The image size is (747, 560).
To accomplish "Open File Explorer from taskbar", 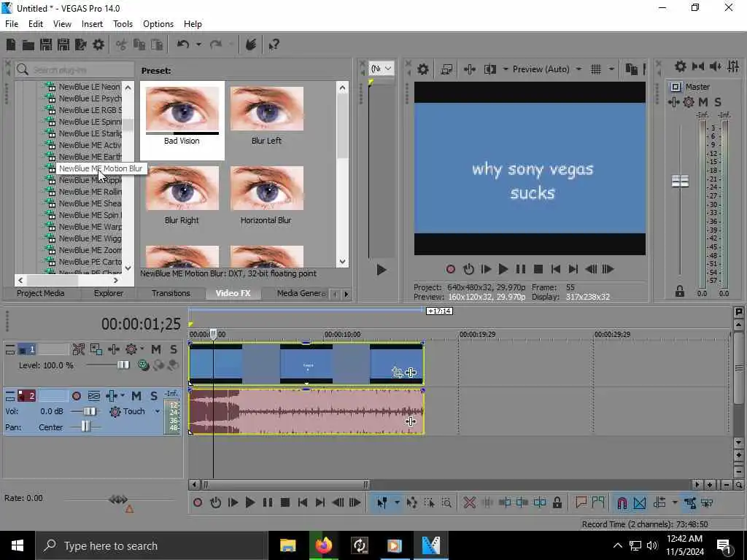I will (287, 545).
